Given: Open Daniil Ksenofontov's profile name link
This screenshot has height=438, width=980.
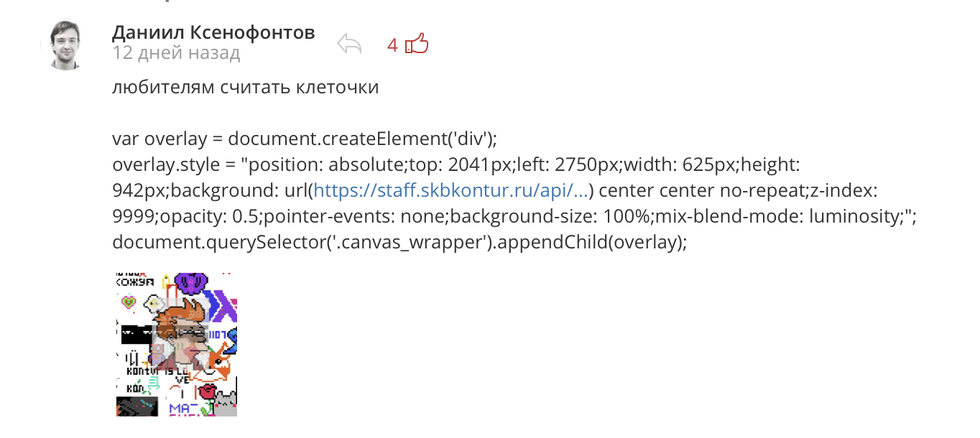Looking at the screenshot, I should tap(212, 32).
